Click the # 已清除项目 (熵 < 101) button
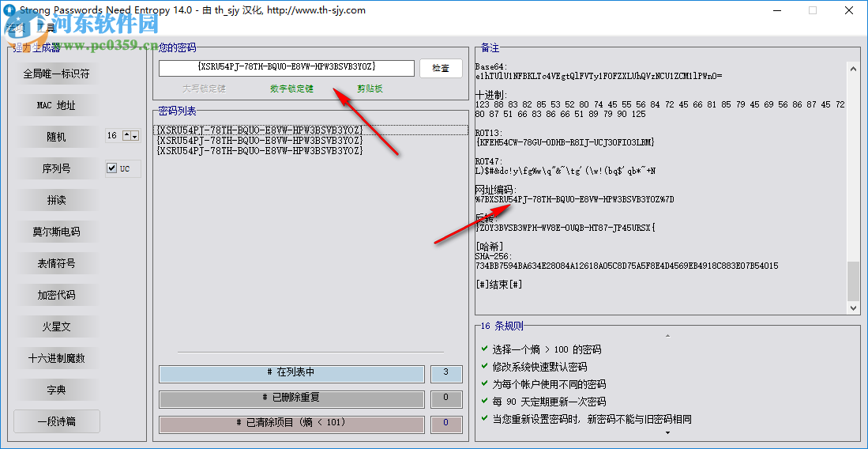Viewport: 868px width, 449px height. (291, 424)
